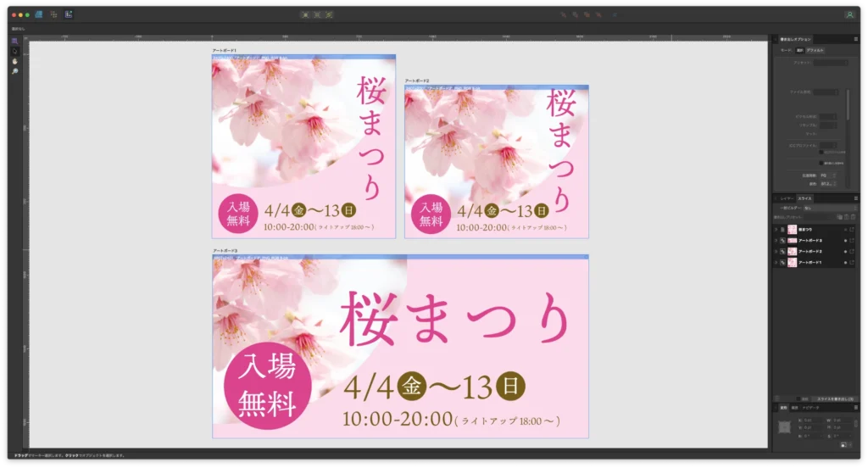Toggle export dot for アートボード3 slice
The width and height of the screenshot is (868, 468).
(x=844, y=241)
